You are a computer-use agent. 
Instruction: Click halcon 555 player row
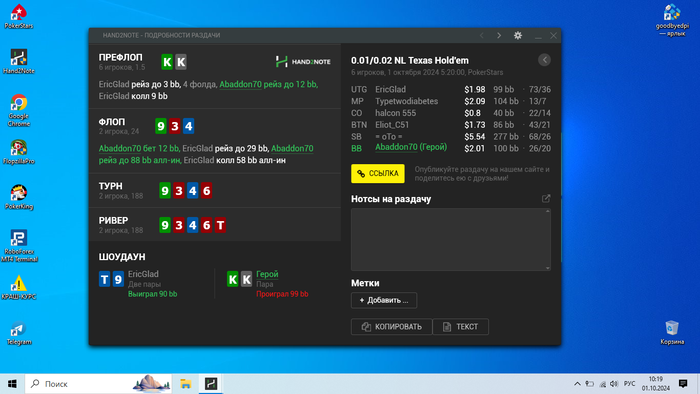(451, 113)
